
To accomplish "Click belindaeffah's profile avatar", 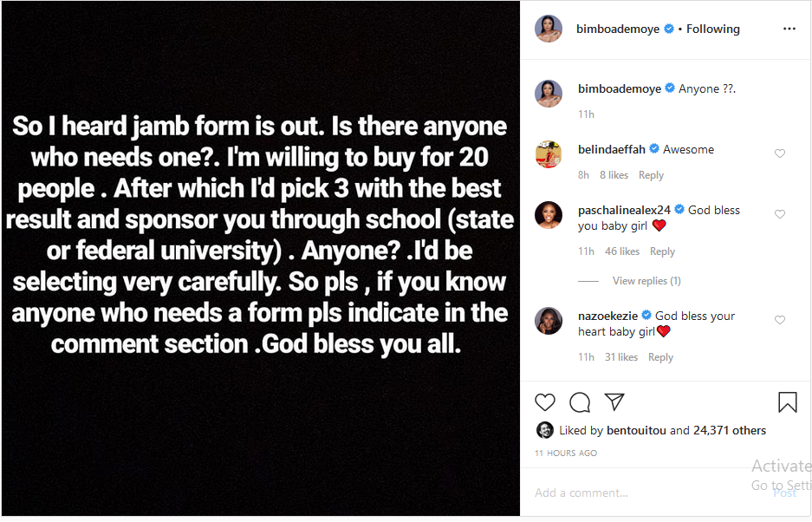I will (549, 154).
